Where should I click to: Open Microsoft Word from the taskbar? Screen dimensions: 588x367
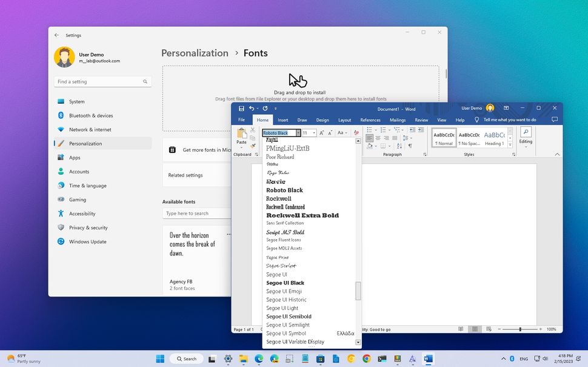click(x=429, y=359)
